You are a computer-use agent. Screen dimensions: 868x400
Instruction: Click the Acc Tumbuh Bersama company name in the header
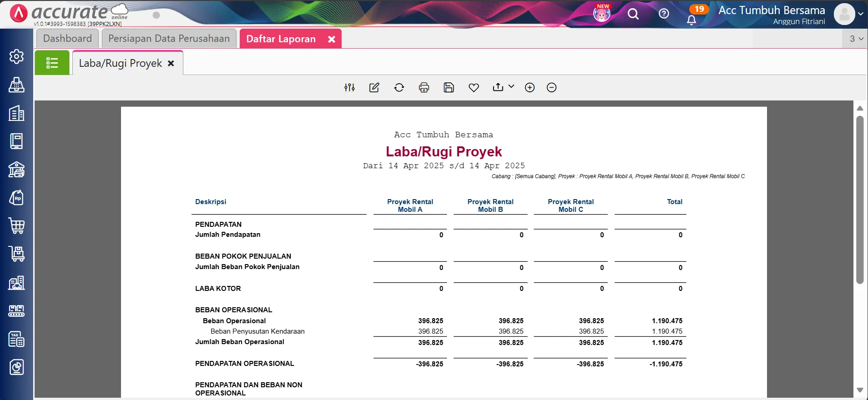pos(772,10)
